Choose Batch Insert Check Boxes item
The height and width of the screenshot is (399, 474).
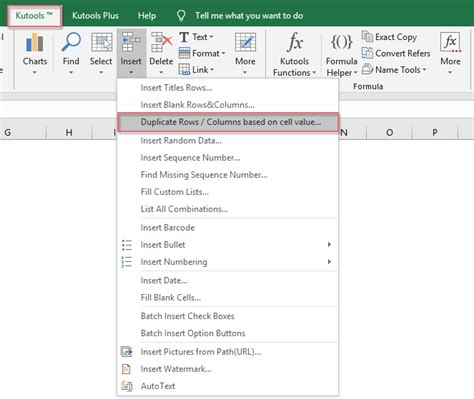coord(228,316)
